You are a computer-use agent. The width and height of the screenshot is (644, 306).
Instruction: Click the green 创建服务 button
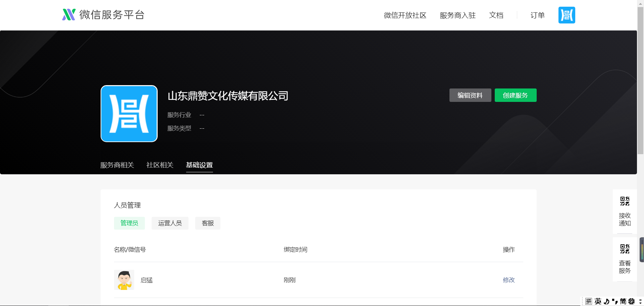[516, 95]
